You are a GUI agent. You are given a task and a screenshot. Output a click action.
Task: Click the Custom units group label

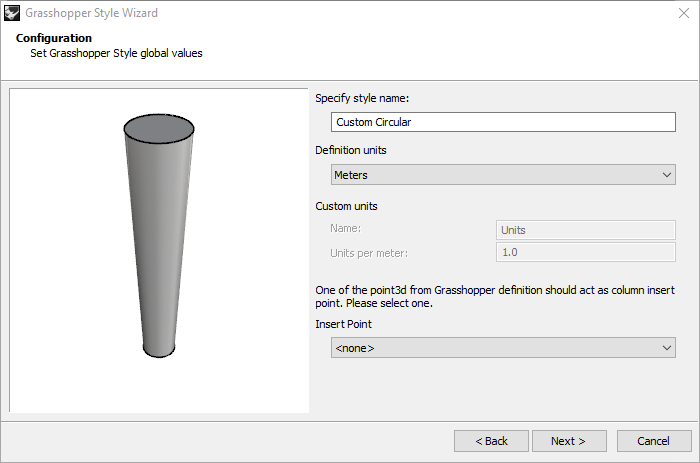click(x=346, y=206)
